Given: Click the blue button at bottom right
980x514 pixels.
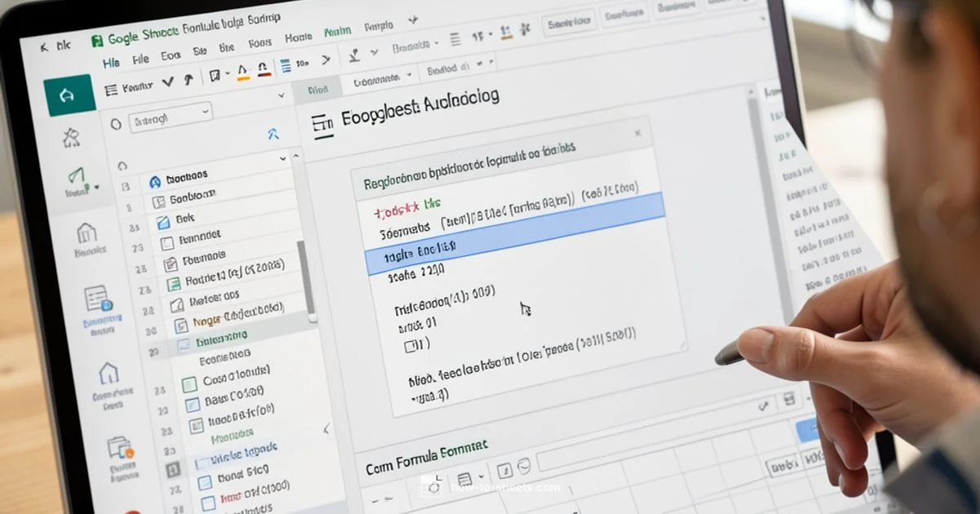Looking at the screenshot, I should 807,432.
